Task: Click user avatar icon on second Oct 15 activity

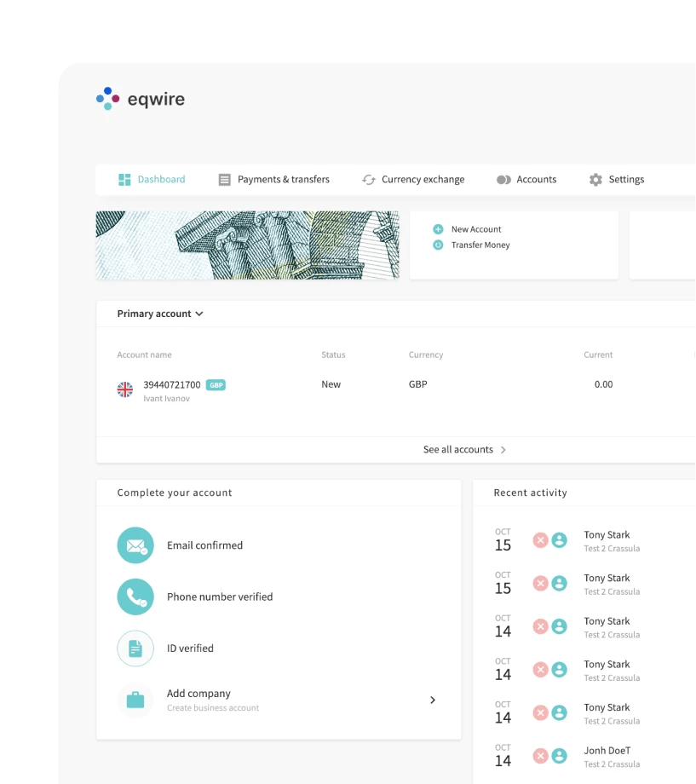Action: click(559, 583)
